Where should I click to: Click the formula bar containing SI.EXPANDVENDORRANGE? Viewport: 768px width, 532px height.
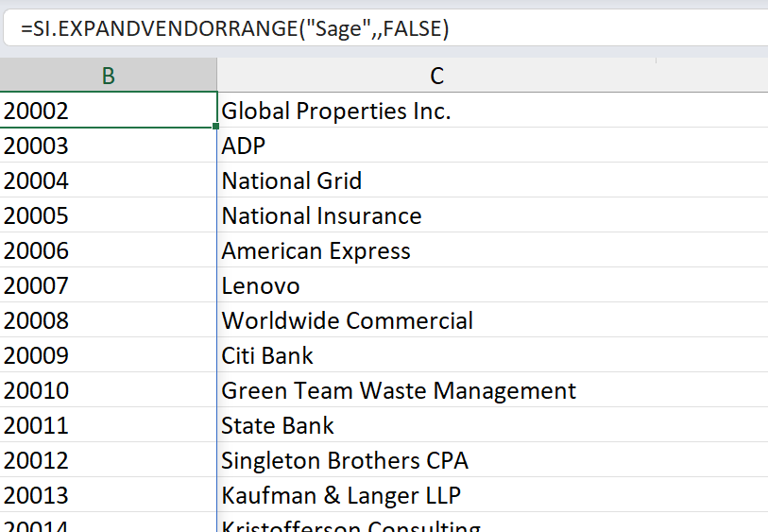pos(385,28)
